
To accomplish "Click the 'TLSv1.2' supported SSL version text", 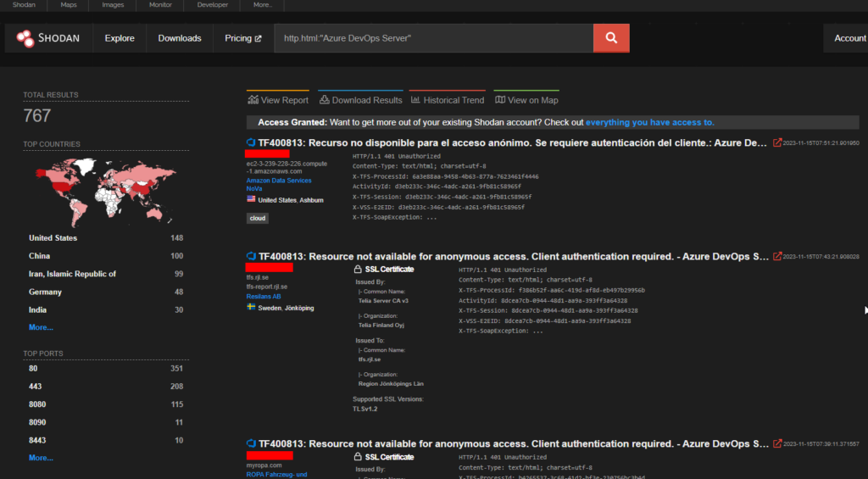I will click(364, 409).
